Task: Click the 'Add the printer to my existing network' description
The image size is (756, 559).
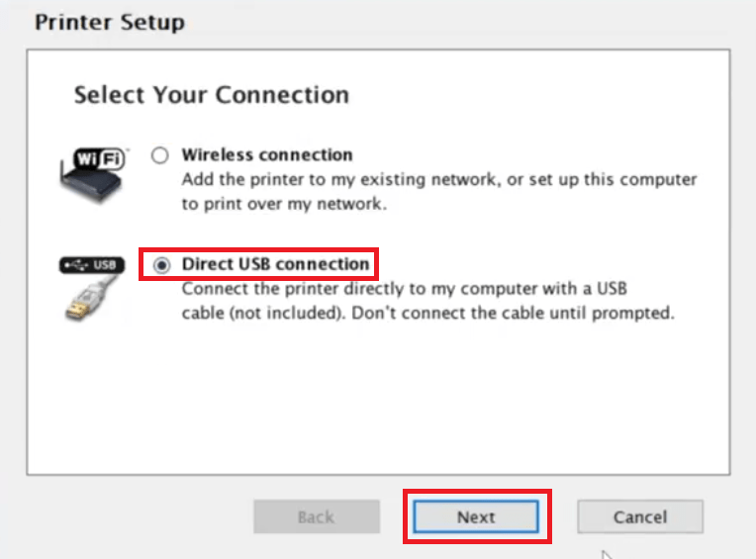Action: coord(439,179)
